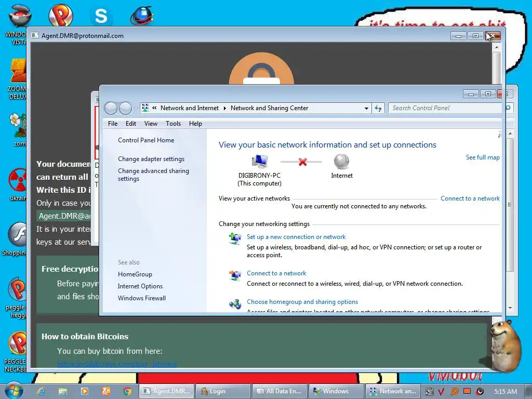
Task: Click the round dark tray icon
Action: 480,392
